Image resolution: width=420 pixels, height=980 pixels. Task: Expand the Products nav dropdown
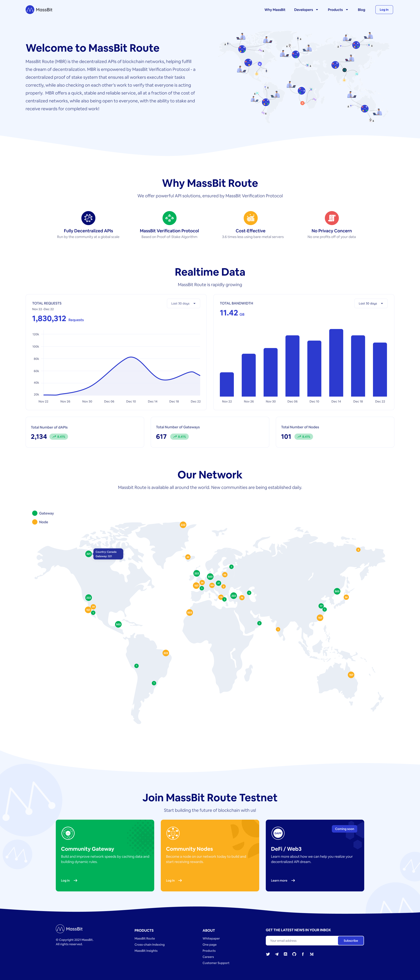click(338, 10)
